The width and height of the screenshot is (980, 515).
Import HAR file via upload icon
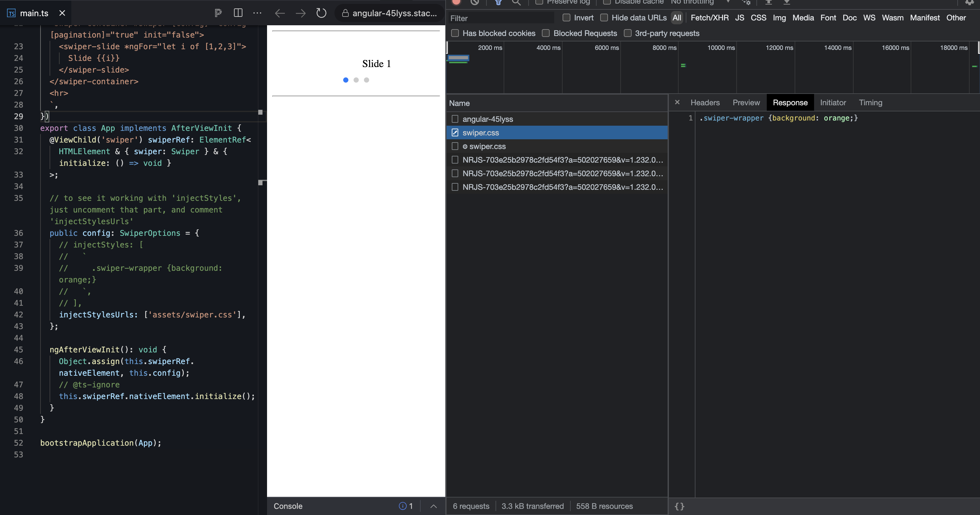(x=769, y=2)
